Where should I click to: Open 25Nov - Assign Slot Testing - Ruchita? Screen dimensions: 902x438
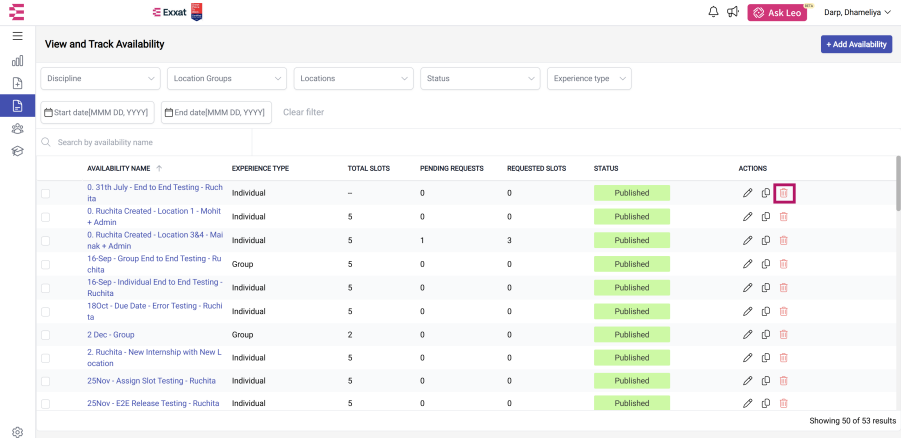pos(151,380)
